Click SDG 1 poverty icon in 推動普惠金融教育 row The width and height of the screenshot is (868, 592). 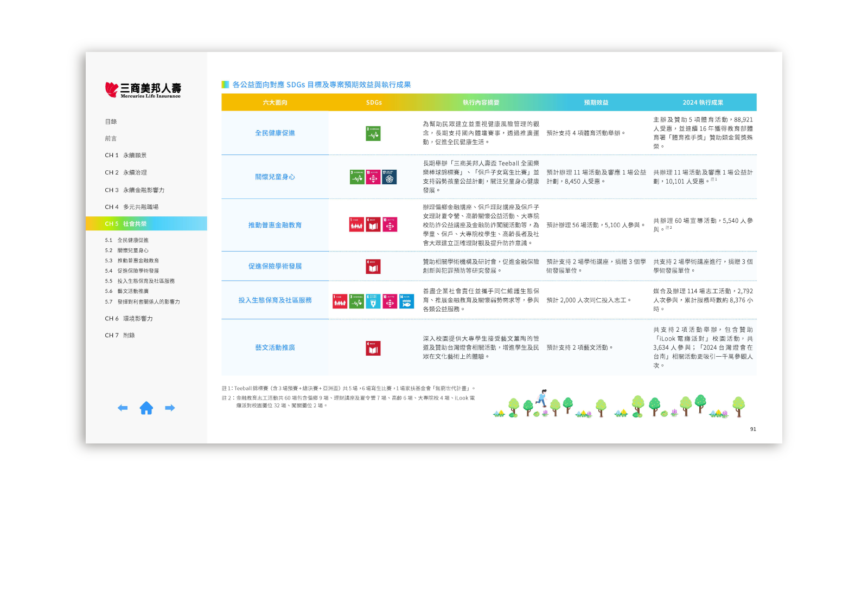(356, 225)
